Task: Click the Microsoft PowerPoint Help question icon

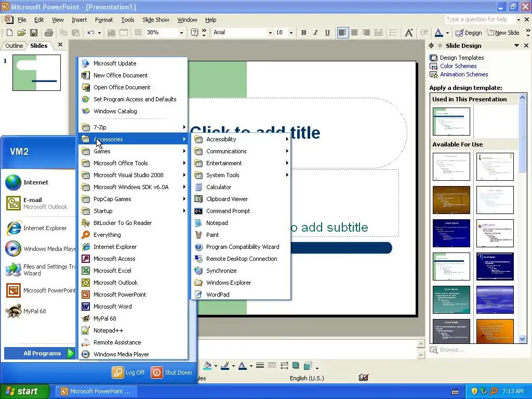Action: click(x=194, y=33)
